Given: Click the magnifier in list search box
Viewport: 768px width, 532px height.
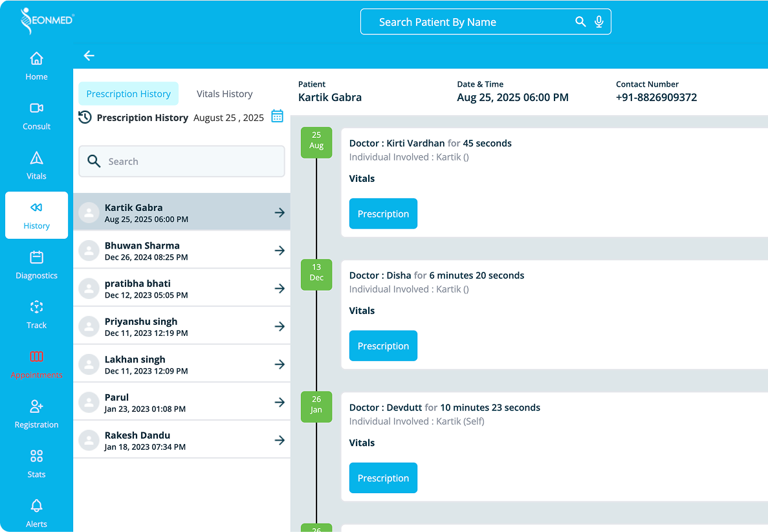Looking at the screenshot, I should tap(94, 161).
